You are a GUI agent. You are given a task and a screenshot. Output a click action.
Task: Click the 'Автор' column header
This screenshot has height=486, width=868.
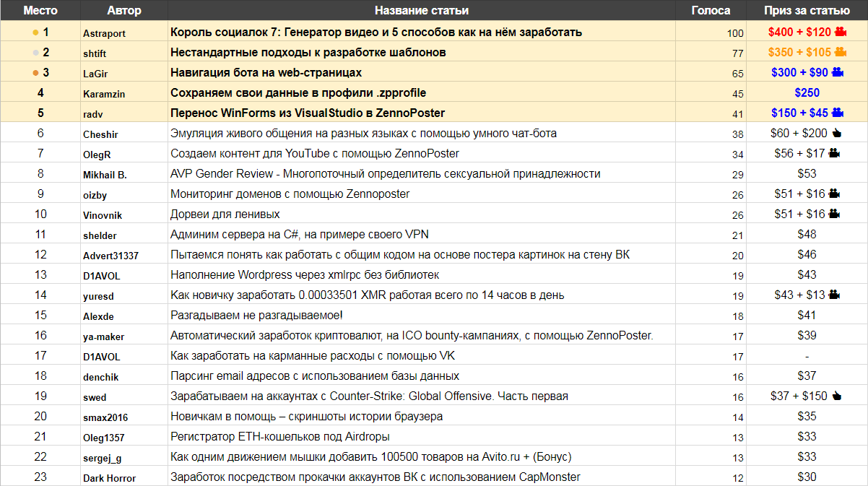coord(124,10)
